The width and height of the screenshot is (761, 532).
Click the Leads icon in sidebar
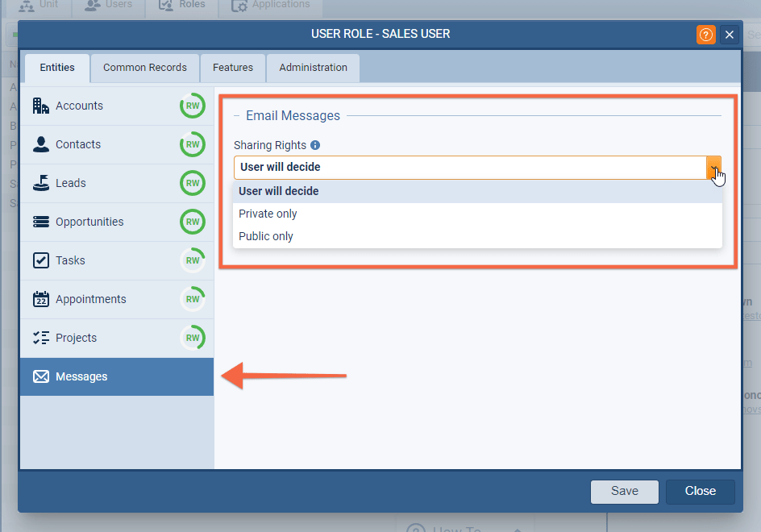(40, 183)
